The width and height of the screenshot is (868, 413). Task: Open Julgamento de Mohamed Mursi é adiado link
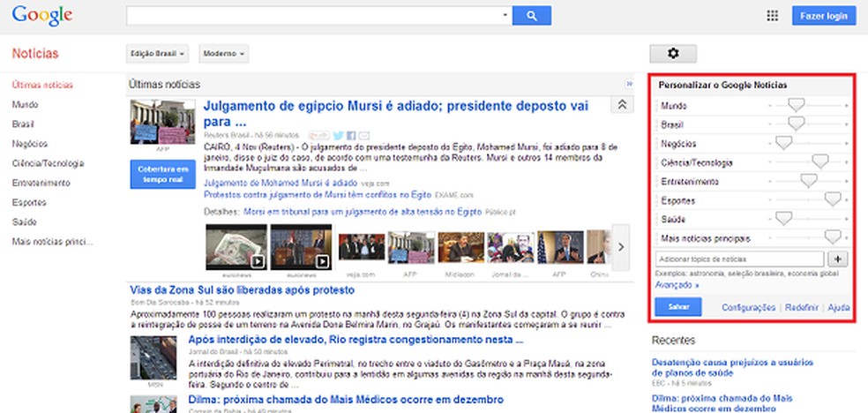(x=281, y=183)
